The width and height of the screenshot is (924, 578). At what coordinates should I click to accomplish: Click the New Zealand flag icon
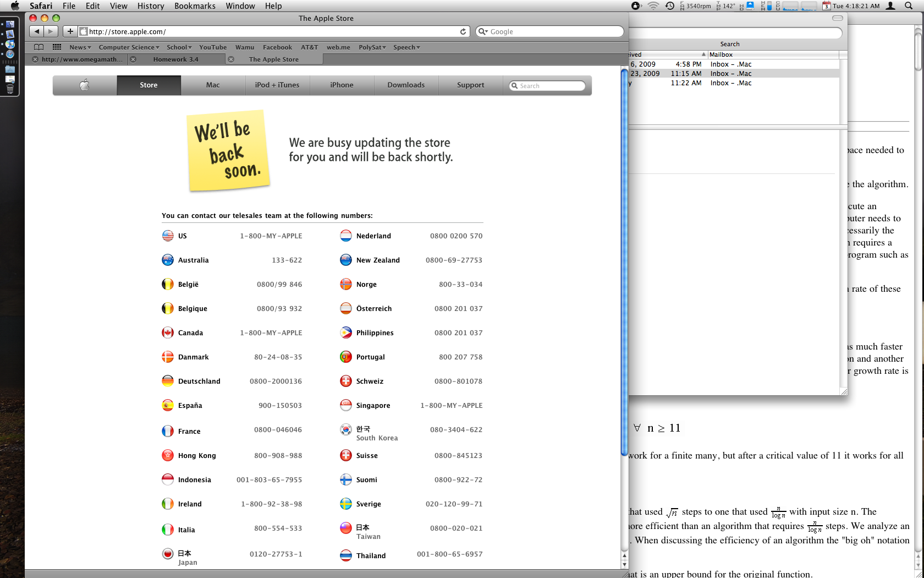(x=346, y=260)
